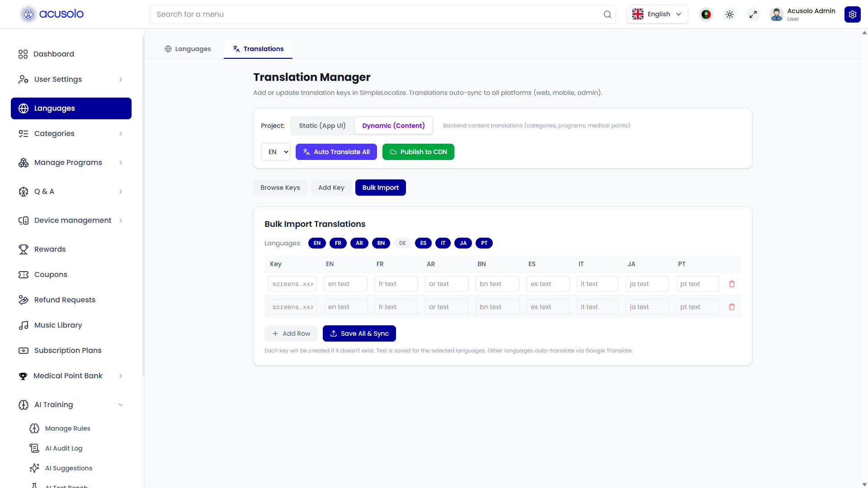The image size is (868, 488).
Task: Toggle the BN language chip
Action: point(381,243)
